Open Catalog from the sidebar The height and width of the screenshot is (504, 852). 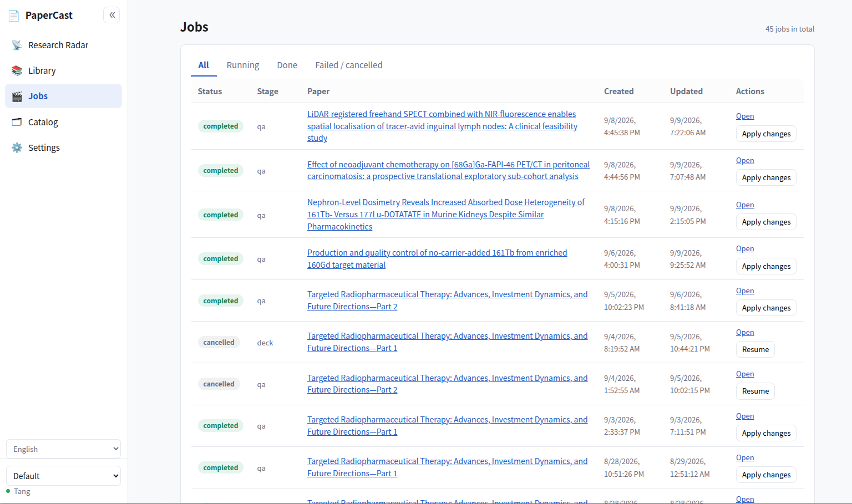63,122
